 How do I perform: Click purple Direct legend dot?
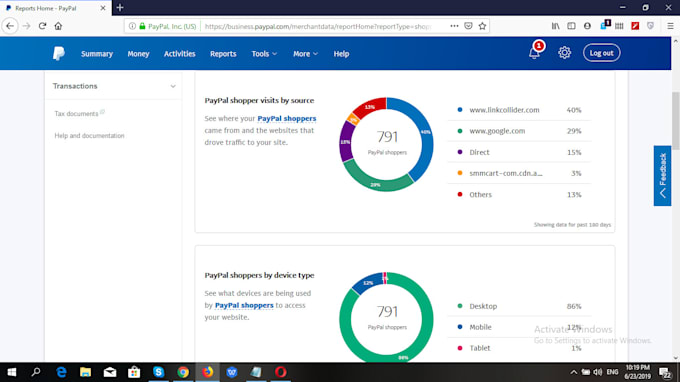click(460, 152)
